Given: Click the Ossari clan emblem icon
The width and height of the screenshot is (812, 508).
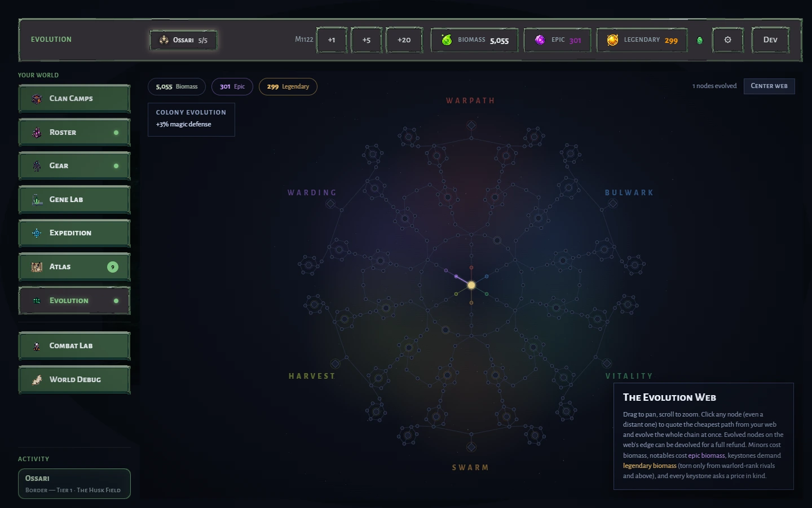Looking at the screenshot, I should click(x=164, y=40).
